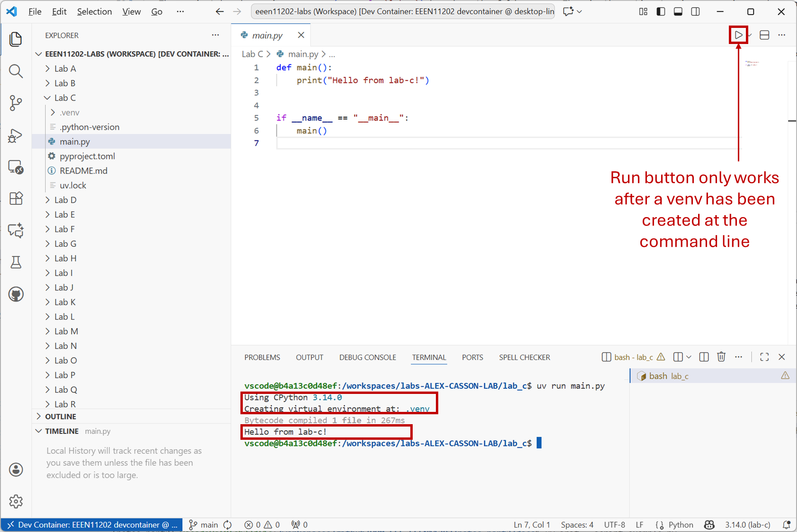The height and width of the screenshot is (532, 797).
Task: Open Run and Debug view
Action: point(16,136)
